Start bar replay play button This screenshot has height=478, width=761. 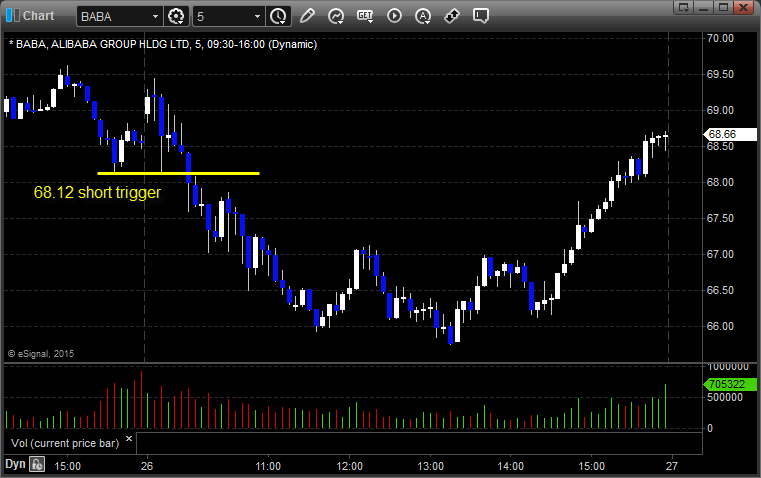(x=394, y=16)
